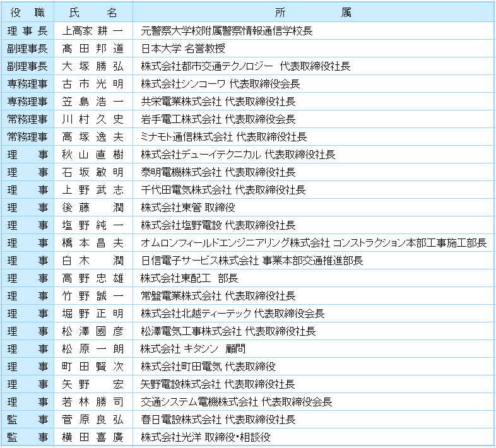Select 常盤電業株式会社 affiliation cell
The width and height of the screenshot is (496, 448).
[x=314, y=297]
